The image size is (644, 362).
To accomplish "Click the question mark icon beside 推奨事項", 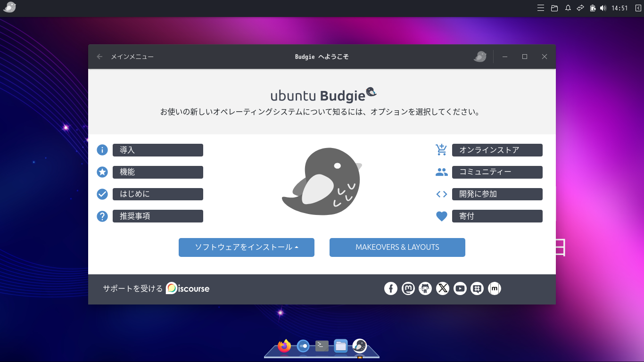I will [x=102, y=216].
